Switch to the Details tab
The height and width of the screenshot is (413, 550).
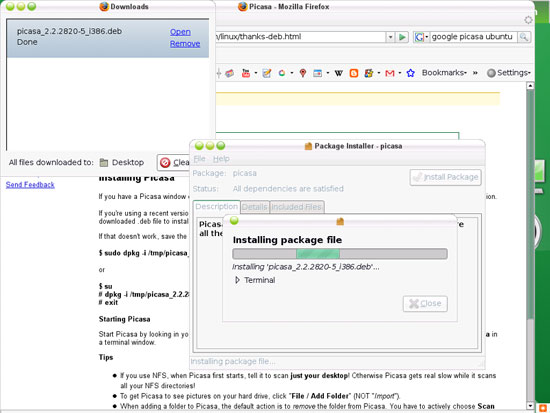pyautogui.click(x=255, y=207)
